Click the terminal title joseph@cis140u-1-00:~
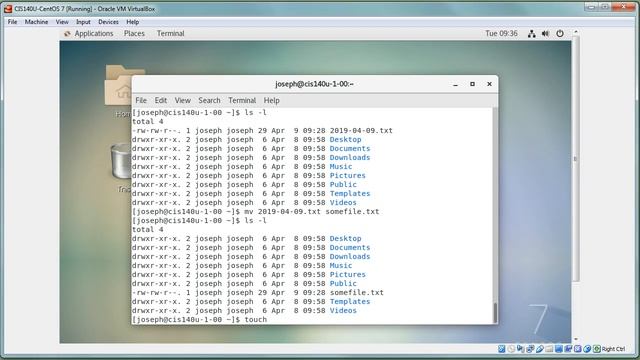640x360 pixels. tap(314, 84)
